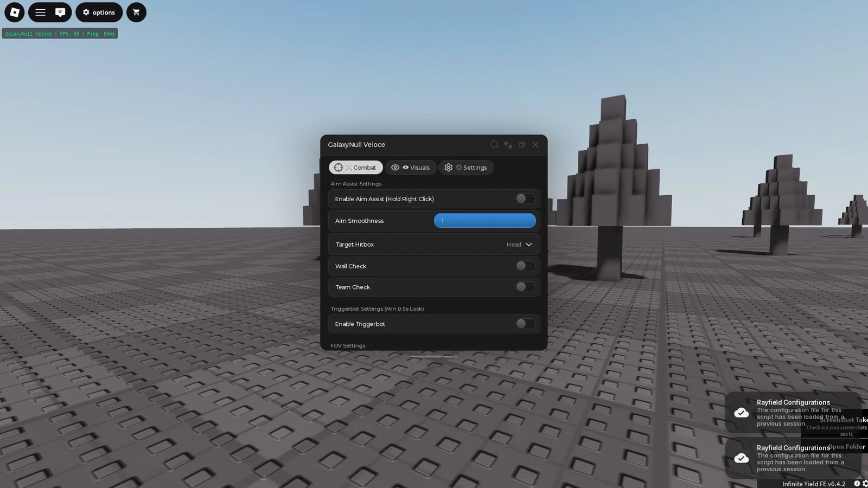868x488 pixels.
Task: Minimize GalaxyNull Veloce with the overlapping squares icon
Action: point(522,145)
